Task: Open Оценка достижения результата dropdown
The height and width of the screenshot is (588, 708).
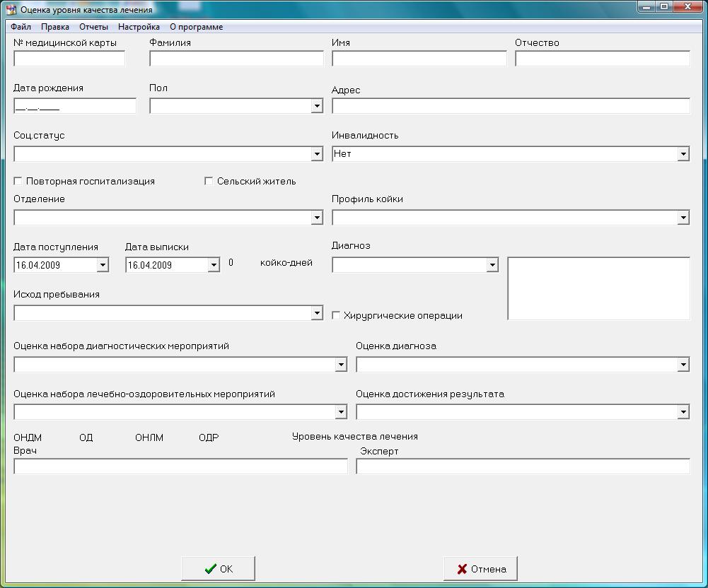Action: click(683, 411)
